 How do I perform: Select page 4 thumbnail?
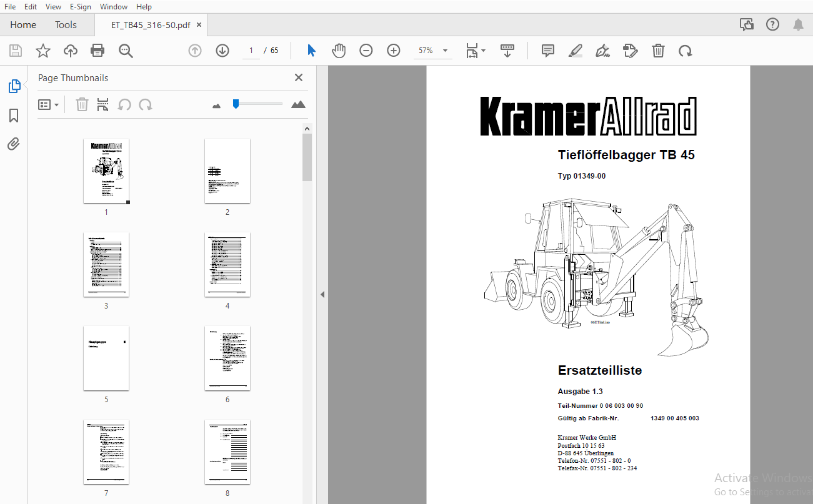[x=227, y=264]
